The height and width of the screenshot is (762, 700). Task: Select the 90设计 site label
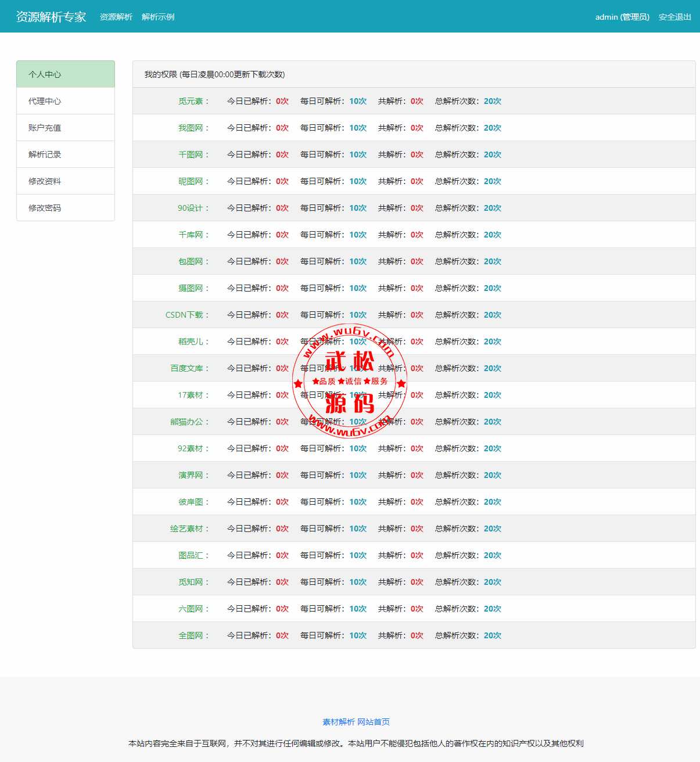pos(193,208)
